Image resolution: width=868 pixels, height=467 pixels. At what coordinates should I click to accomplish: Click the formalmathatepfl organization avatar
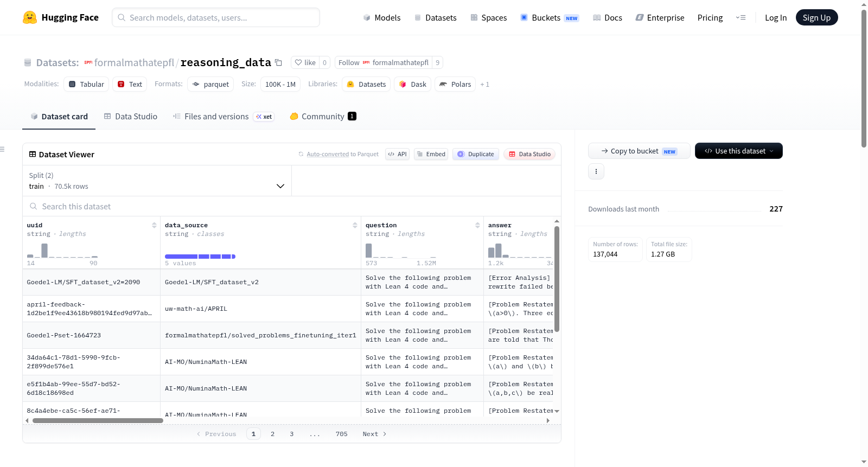88,62
